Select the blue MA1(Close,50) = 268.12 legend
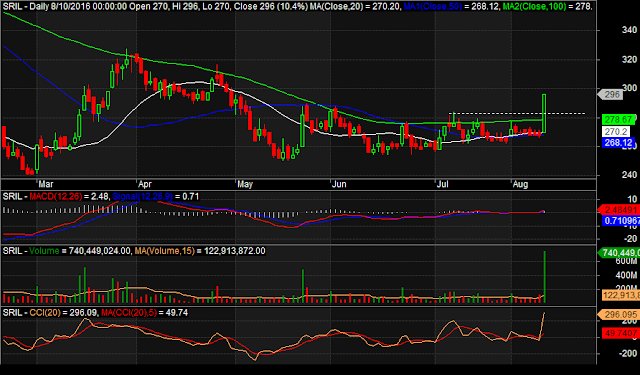 [x=451, y=7]
